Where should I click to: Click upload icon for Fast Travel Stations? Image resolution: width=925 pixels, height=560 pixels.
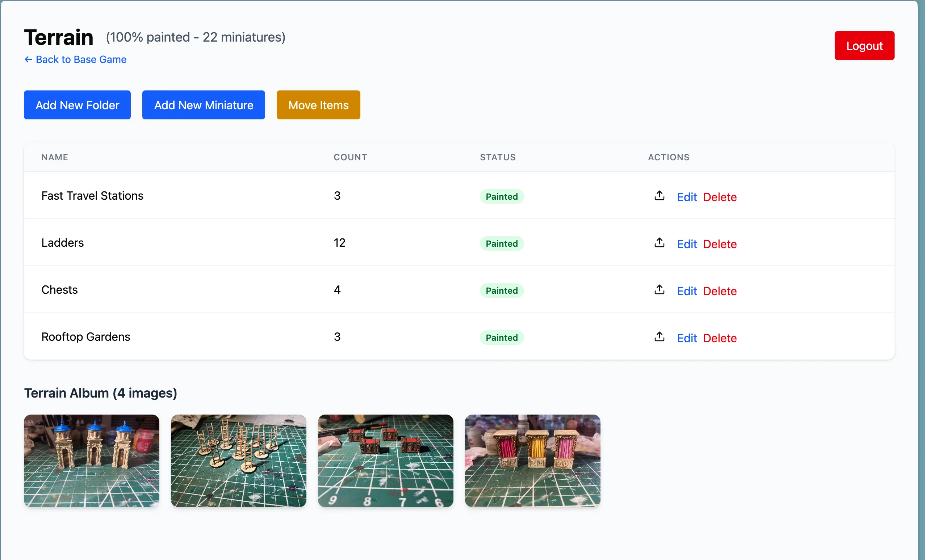tap(659, 196)
